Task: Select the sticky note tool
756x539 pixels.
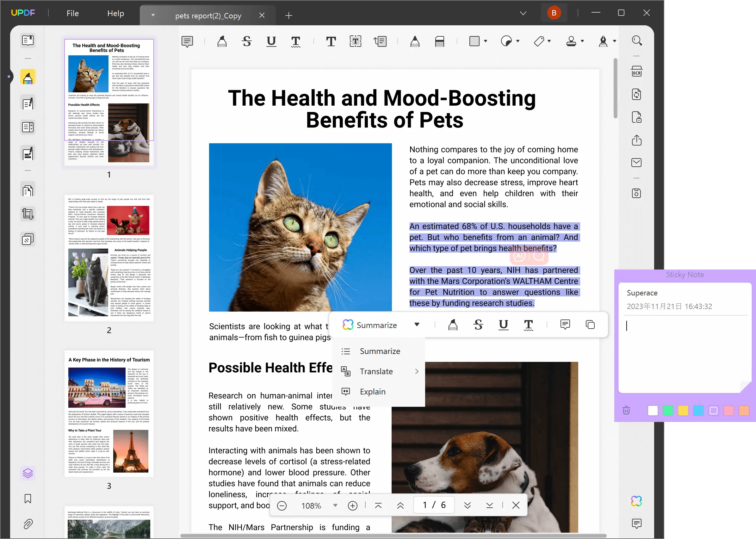Action: pyautogui.click(x=187, y=40)
